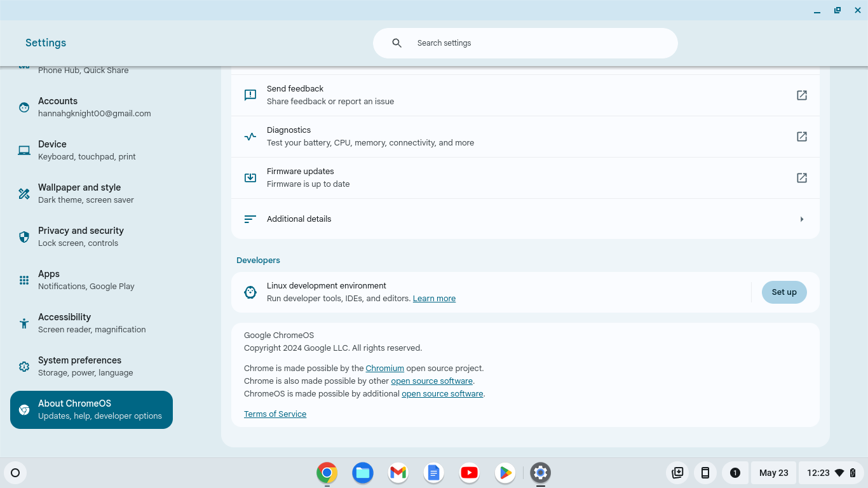
Task: Open the holding space tray icon
Action: point(677,473)
